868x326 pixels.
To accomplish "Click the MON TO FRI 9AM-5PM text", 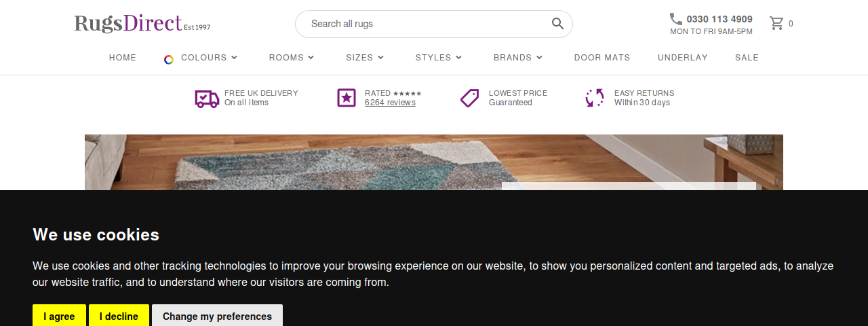I will coord(711,31).
